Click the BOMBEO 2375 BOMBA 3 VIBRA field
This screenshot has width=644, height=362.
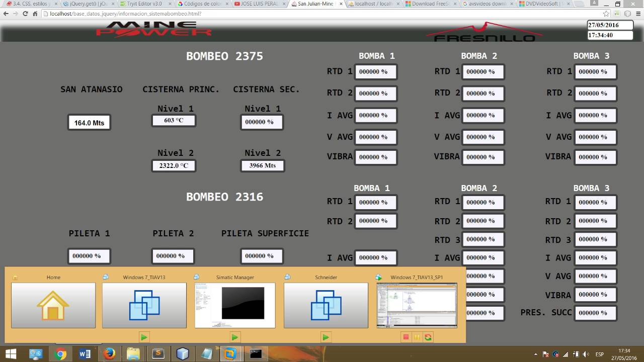coord(595,157)
